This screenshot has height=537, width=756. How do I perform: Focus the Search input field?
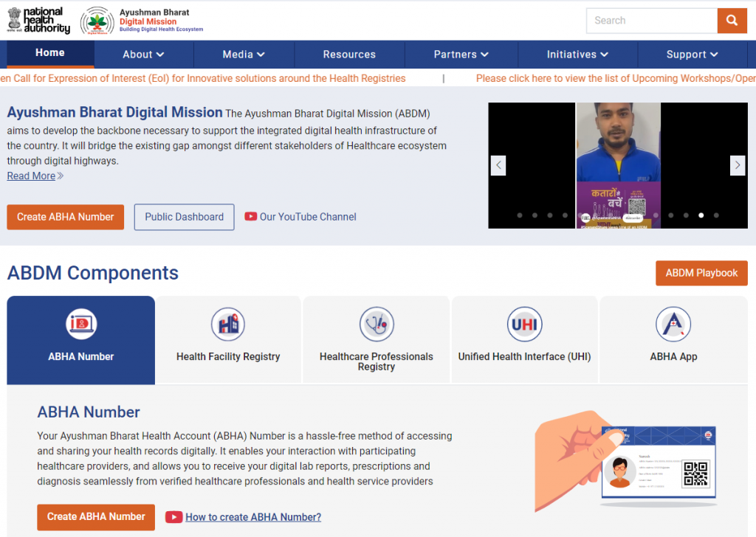(x=652, y=21)
